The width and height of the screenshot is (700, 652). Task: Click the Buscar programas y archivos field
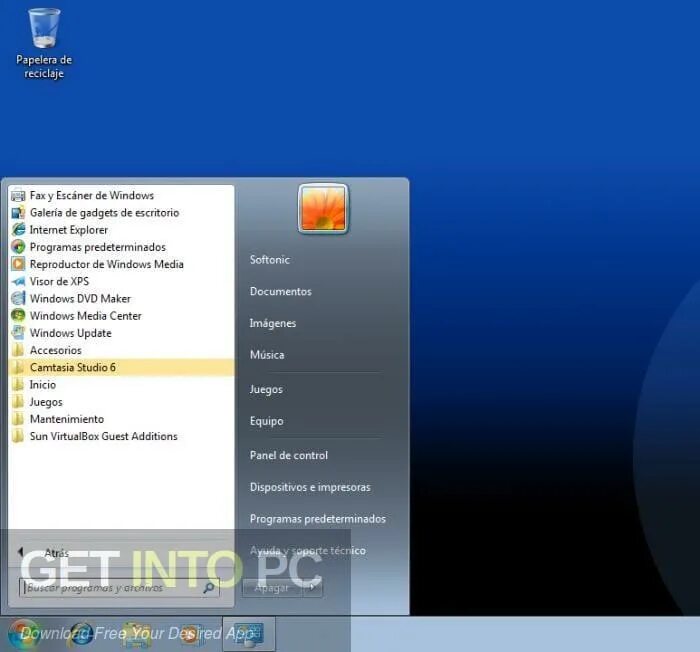click(119, 588)
